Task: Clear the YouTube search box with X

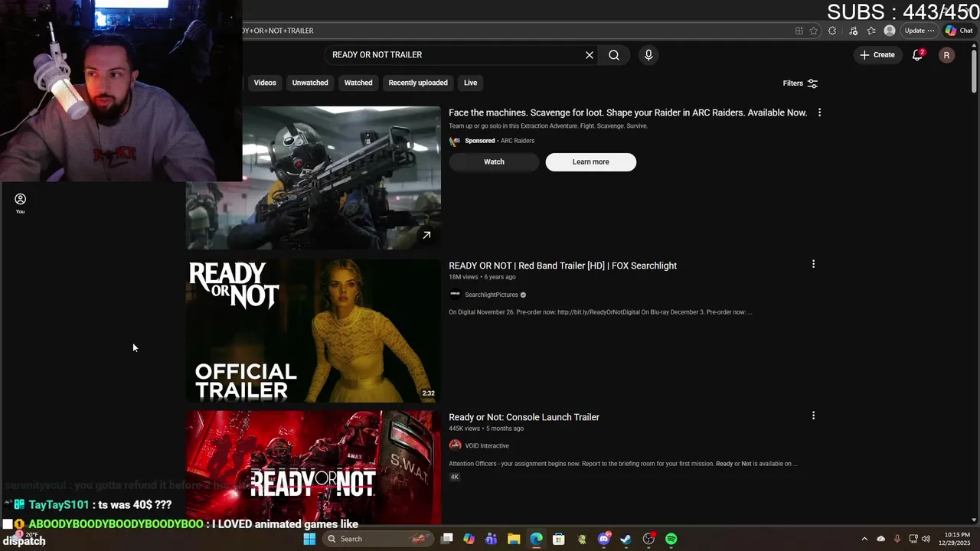Action: [590, 55]
